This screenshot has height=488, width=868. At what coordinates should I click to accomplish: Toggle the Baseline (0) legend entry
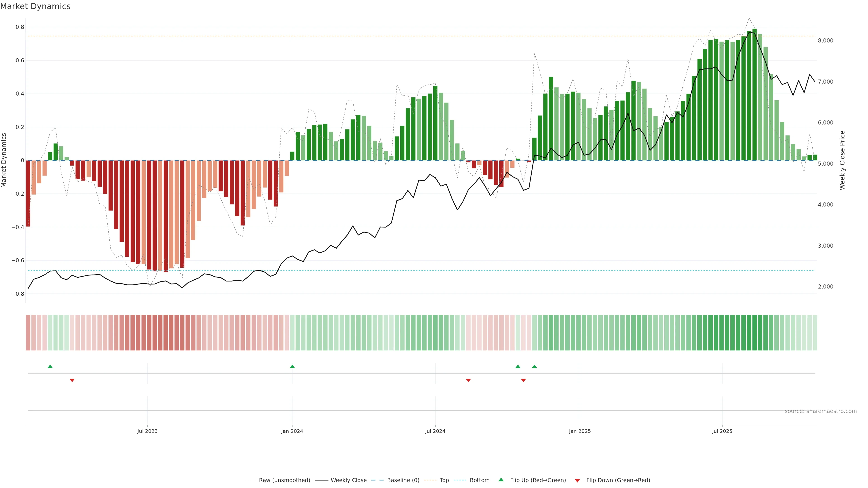click(x=403, y=480)
